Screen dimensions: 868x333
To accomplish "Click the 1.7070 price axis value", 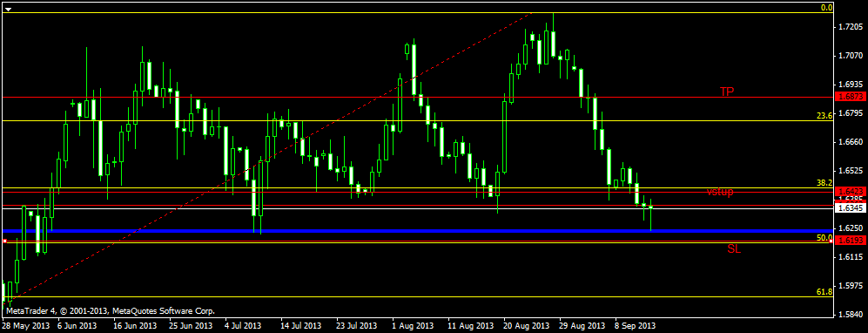I will coord(851,56).
